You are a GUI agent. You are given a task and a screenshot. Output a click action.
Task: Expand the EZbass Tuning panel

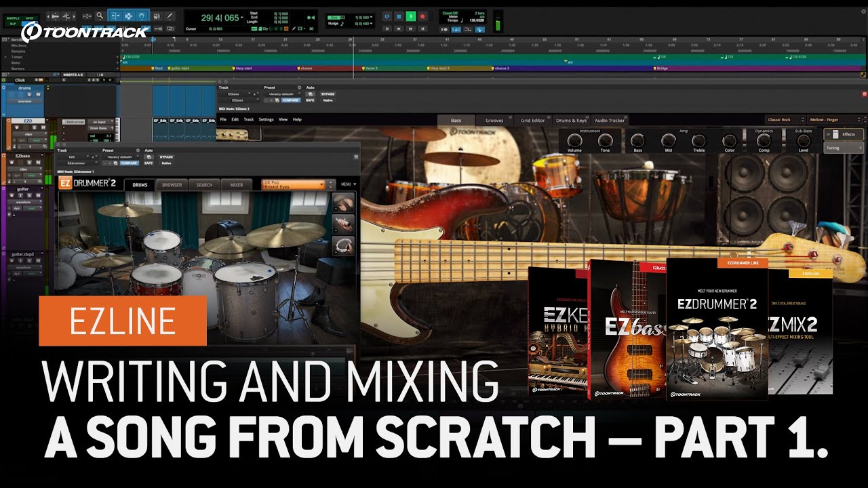pos(844,148)
